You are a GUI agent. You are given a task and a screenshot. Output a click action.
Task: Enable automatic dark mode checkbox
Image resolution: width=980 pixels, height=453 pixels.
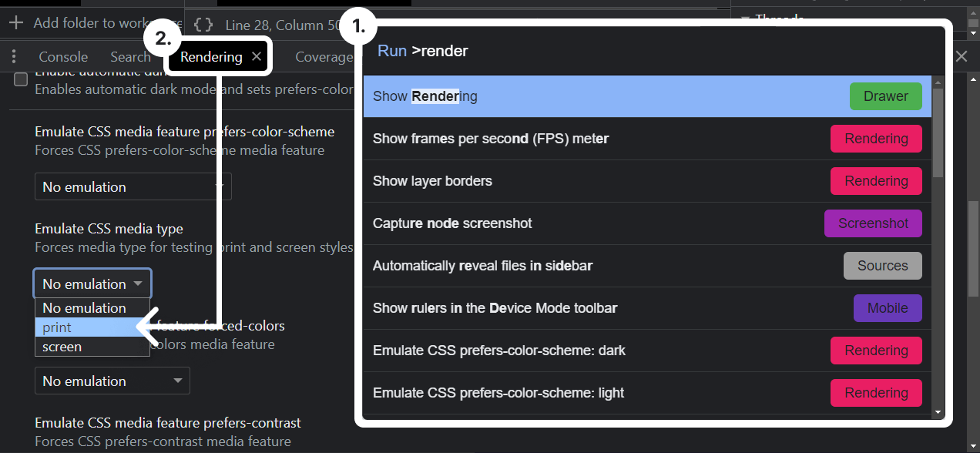tap(22, 80)
